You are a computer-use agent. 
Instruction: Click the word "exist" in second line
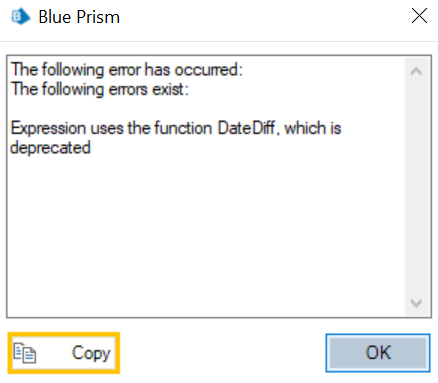click(168, 89)
